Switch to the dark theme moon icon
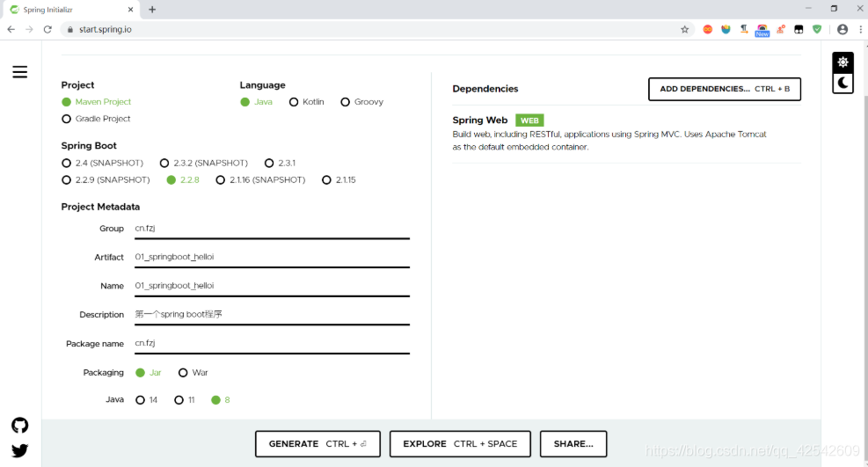This screenshot has height=467, width=868. 842,83
